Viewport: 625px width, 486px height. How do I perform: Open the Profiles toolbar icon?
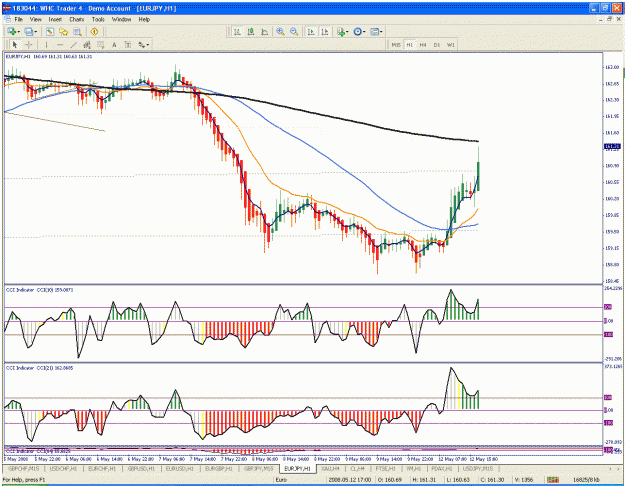tap(28, 31)
